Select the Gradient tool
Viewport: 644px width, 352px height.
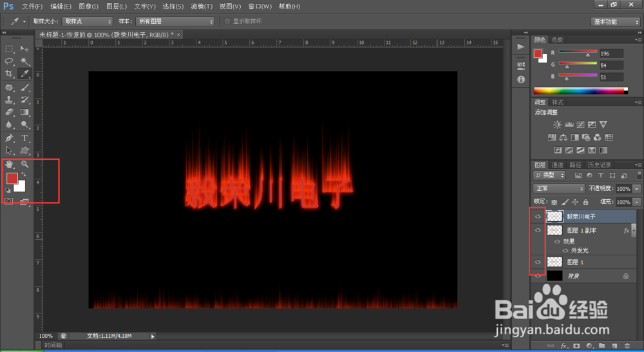[x=24, y=112]
